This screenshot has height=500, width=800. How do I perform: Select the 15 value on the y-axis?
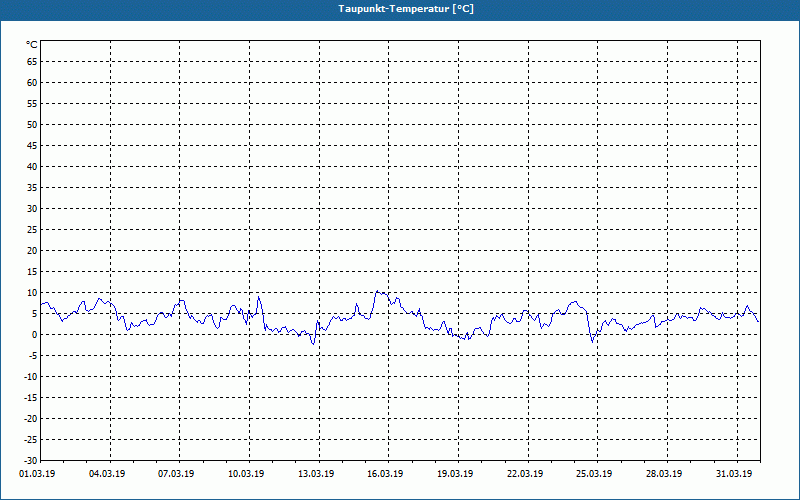pyautogui.click(x=32, y=271)
